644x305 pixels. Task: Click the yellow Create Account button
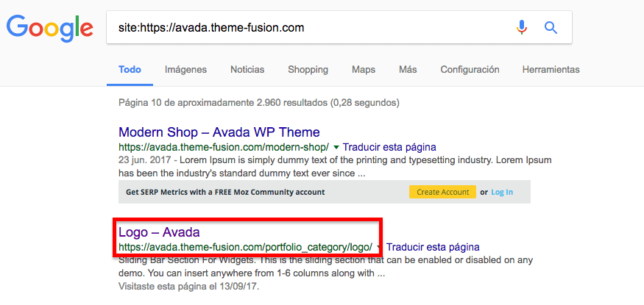442,192
